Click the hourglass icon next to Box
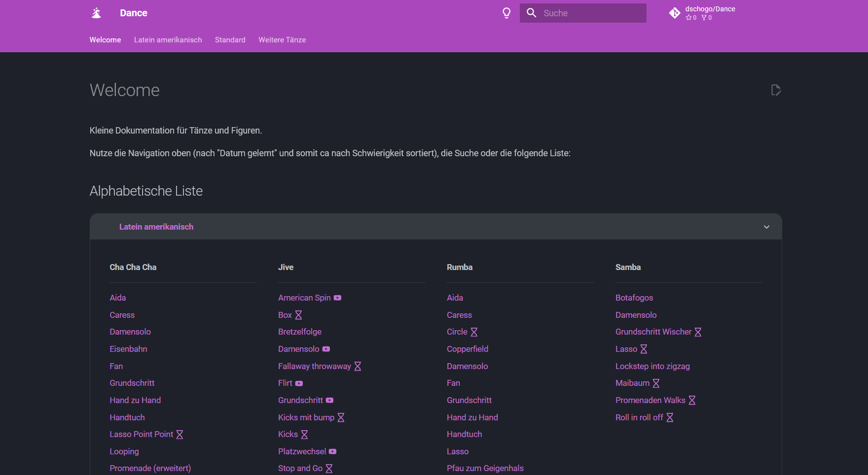Viewport: 868px width, 475px height. pos(298,315)
